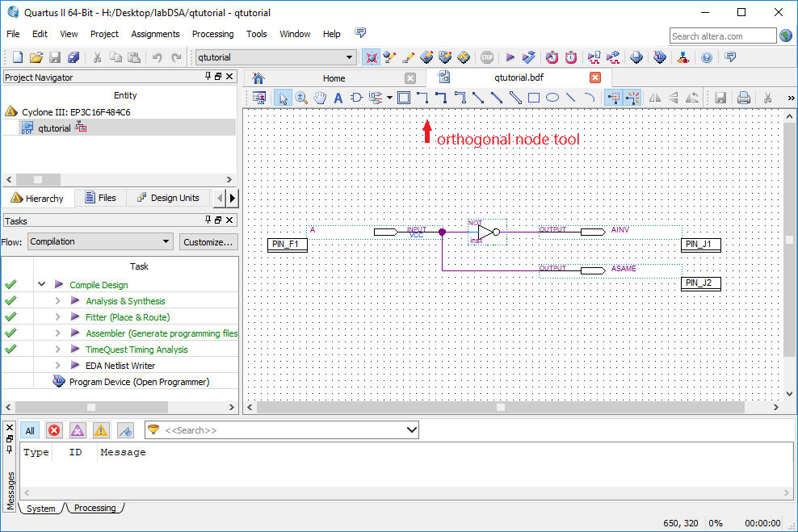Switch to the Home tab
The width and height of the screenshot is (798, 532).
pyautogui.click(x=334, y=78)
